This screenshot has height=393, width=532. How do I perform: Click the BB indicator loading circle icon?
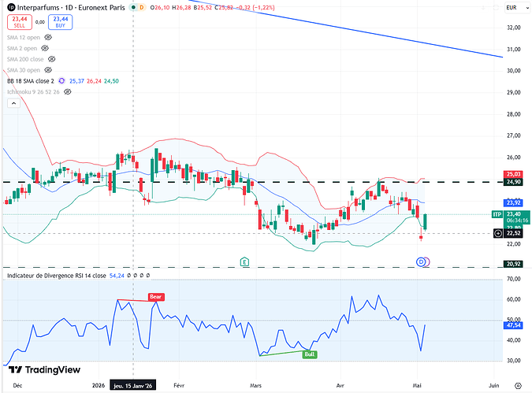pyautogui.click(x=61, y=80)
